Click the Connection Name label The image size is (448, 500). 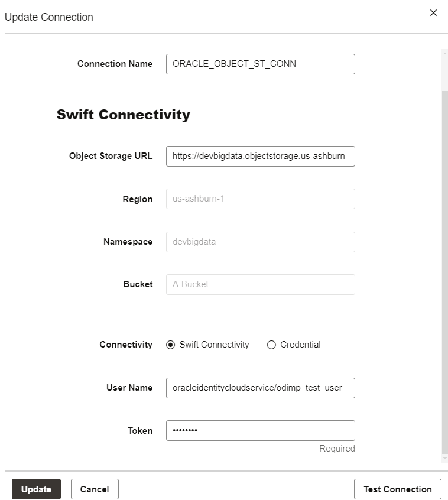tap(115, 64)
